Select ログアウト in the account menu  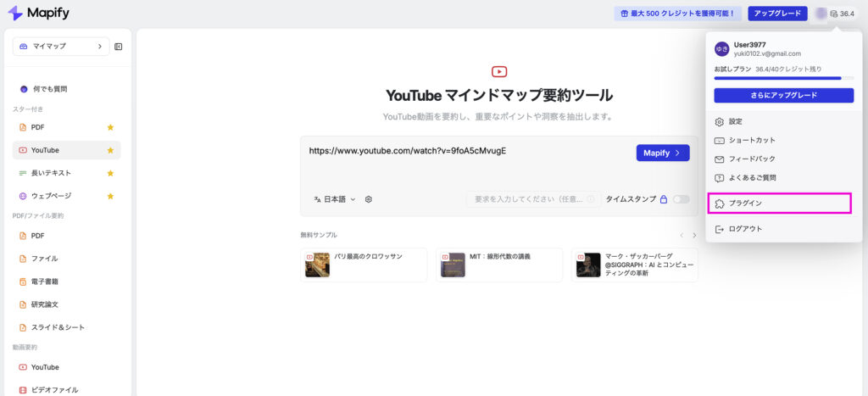tap(744, 229)
